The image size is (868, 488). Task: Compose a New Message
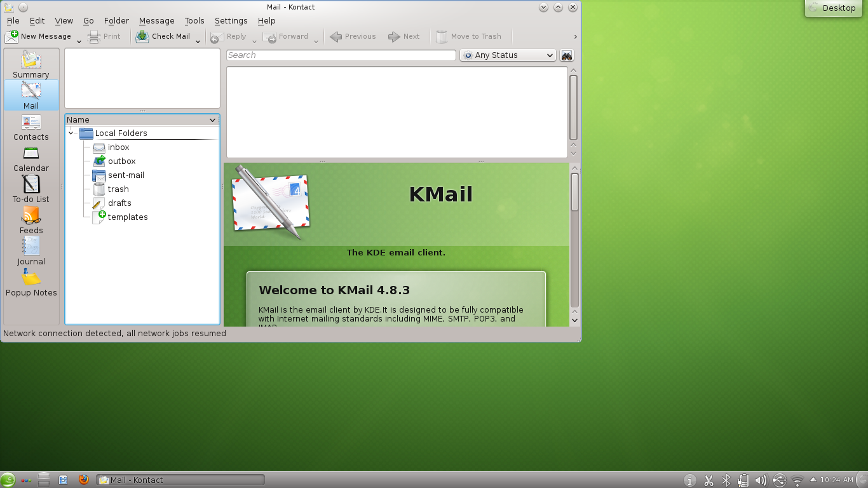(38, 36)
